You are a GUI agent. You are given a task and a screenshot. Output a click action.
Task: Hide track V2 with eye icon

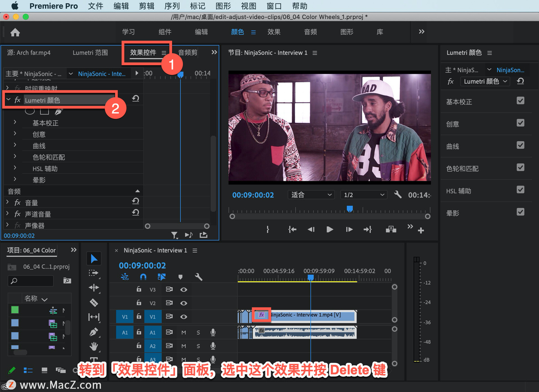[x=184, y=303]
